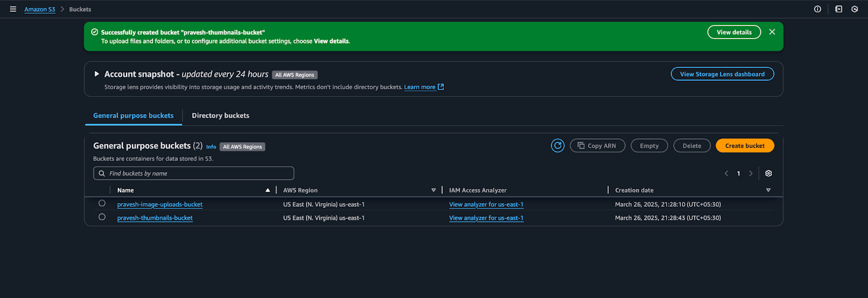
Task: Expand the Account snapshot section
Action: point(97,74)
